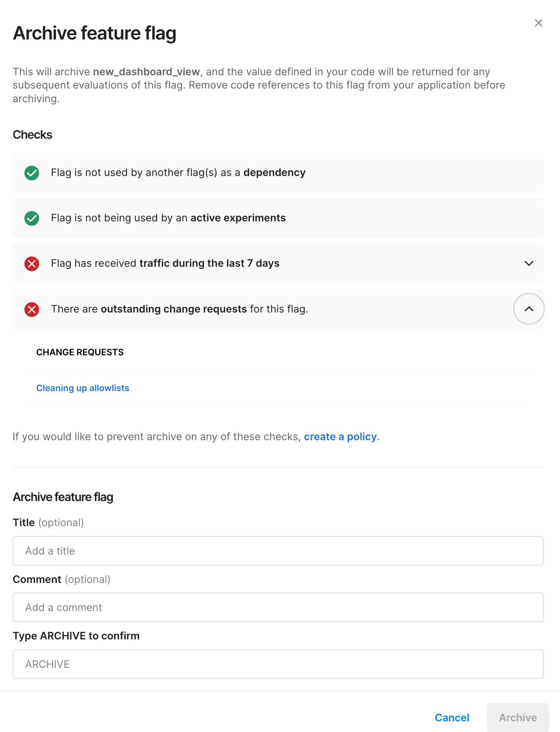Open the Cleaning up allowlists change request
The width and height of the screenshot is (560, 732).
[x=83, y=388]
